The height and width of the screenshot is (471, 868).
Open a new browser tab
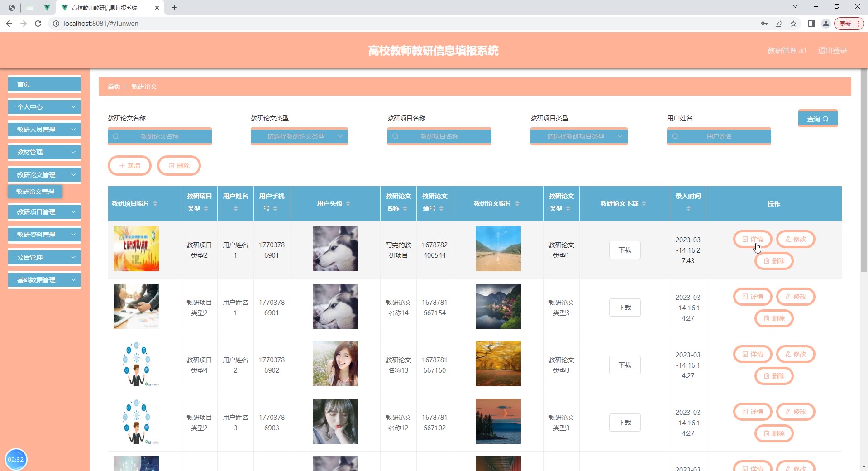[x=174, y=8]
